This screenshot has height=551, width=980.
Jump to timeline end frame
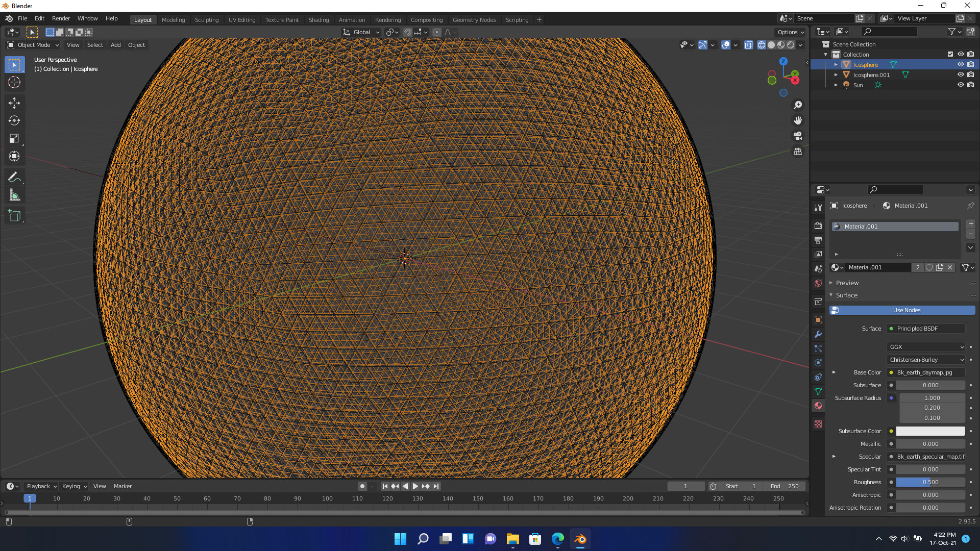pyautogui.click(x=436, y=486)
